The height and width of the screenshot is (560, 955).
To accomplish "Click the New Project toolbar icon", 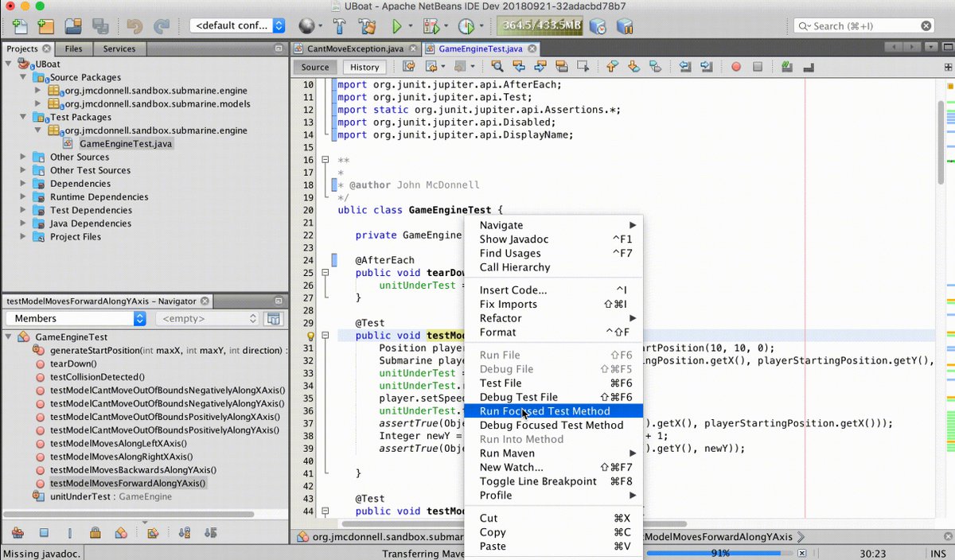I will pyautogui.click(x=45, y=25).
